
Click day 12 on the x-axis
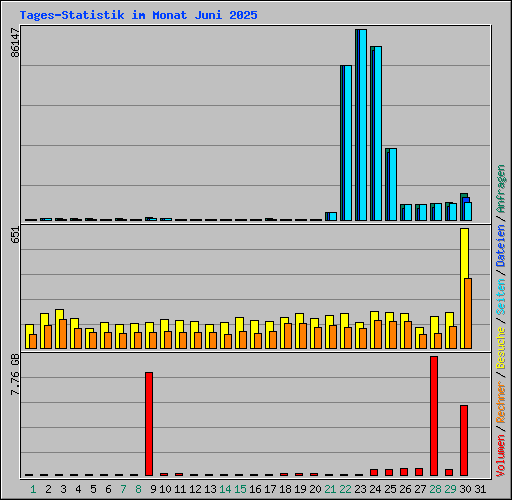tap(195, 489)
